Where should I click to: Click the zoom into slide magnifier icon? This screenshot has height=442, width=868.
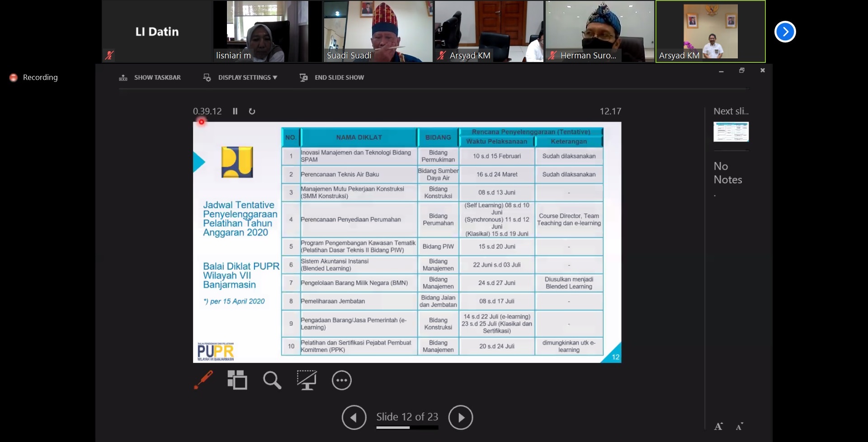[272, 380]
